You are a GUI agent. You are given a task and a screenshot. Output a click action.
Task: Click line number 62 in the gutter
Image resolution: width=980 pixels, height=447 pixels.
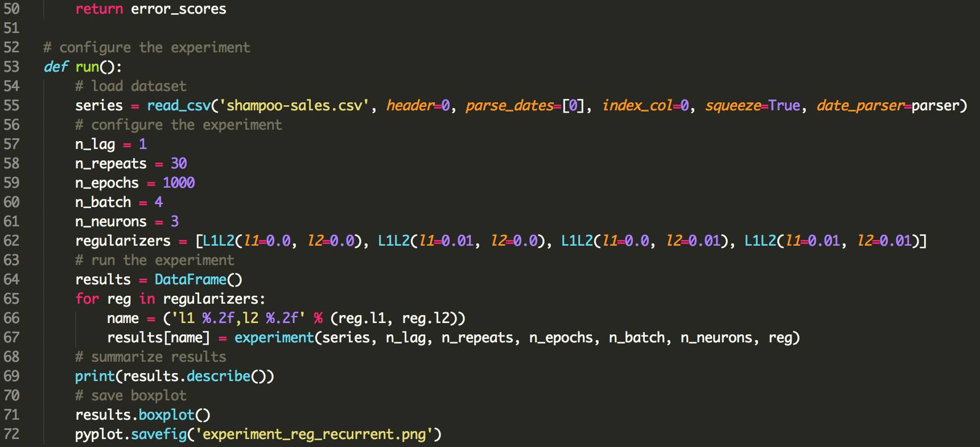(11, 241)
